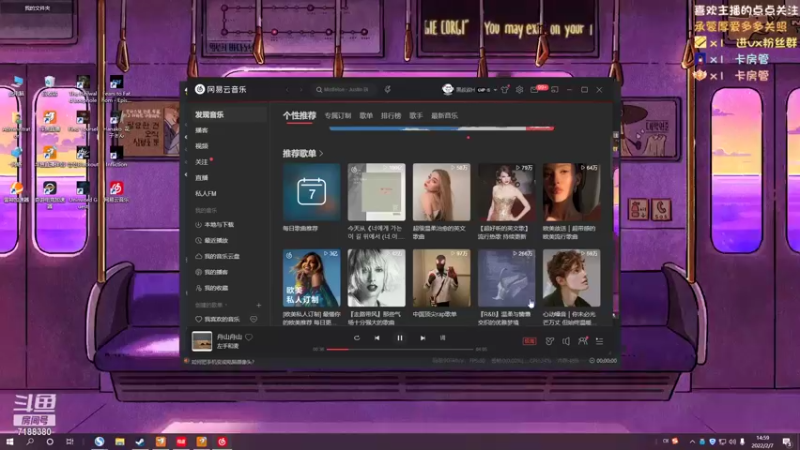Open the settings gear in the title bar

[x=519, y=90]
